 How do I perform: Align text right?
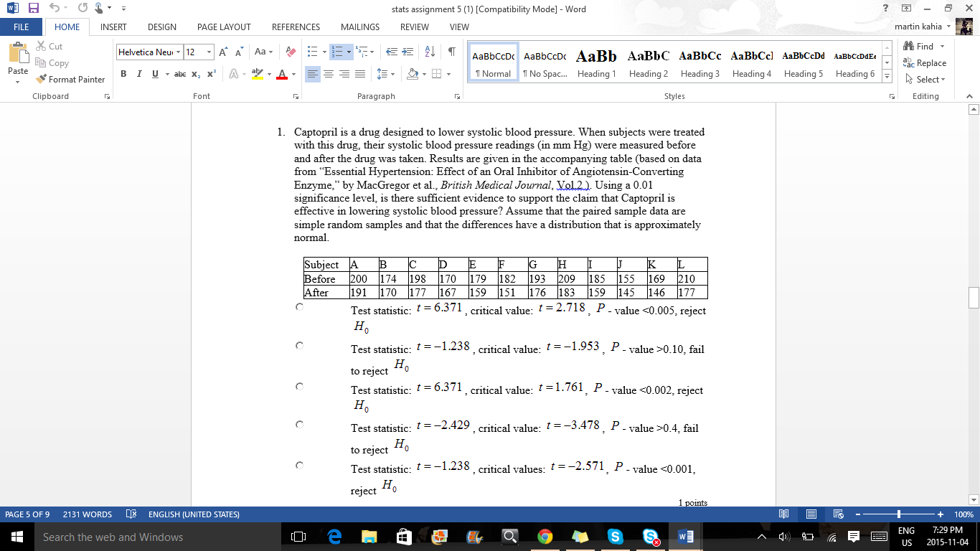[344, 74]
